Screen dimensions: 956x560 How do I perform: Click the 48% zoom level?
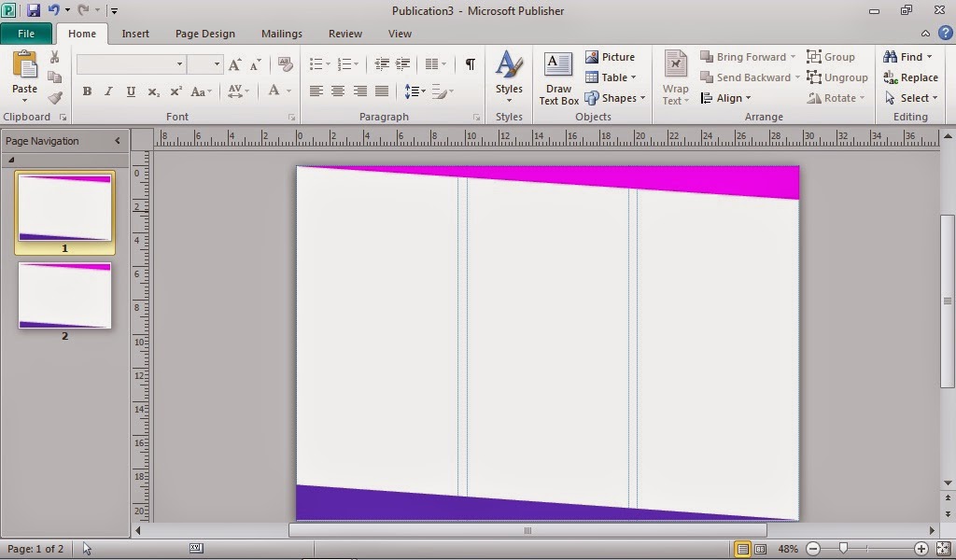[788, 549]
